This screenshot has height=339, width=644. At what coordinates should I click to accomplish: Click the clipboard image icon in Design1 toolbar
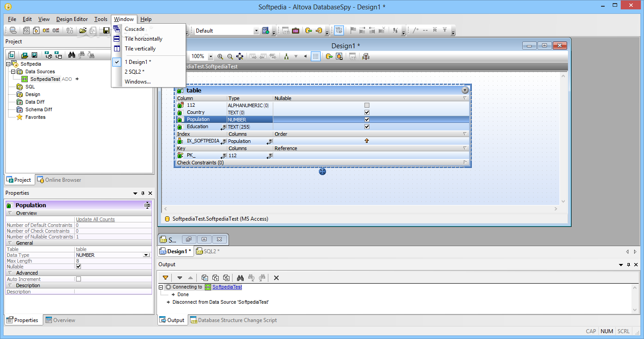[339, 56]
